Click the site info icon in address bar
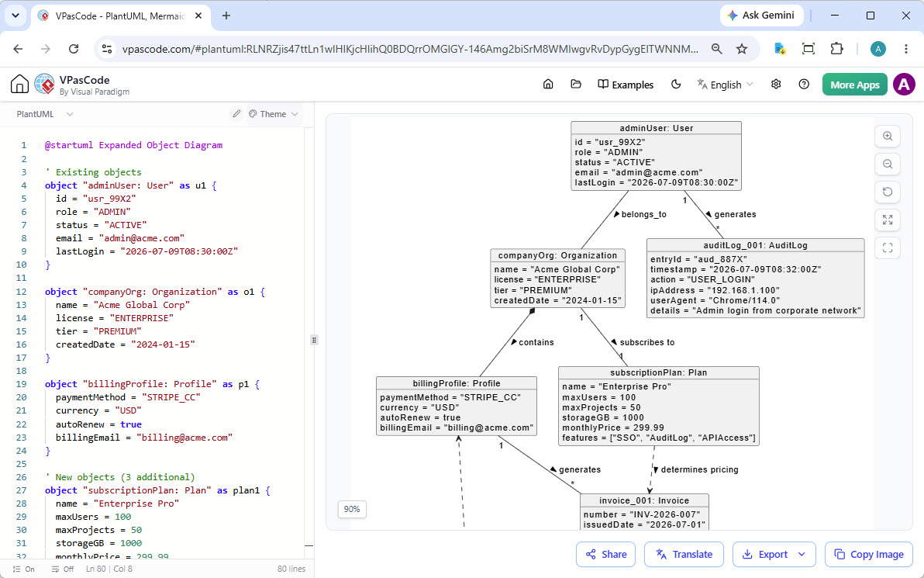 107,49
